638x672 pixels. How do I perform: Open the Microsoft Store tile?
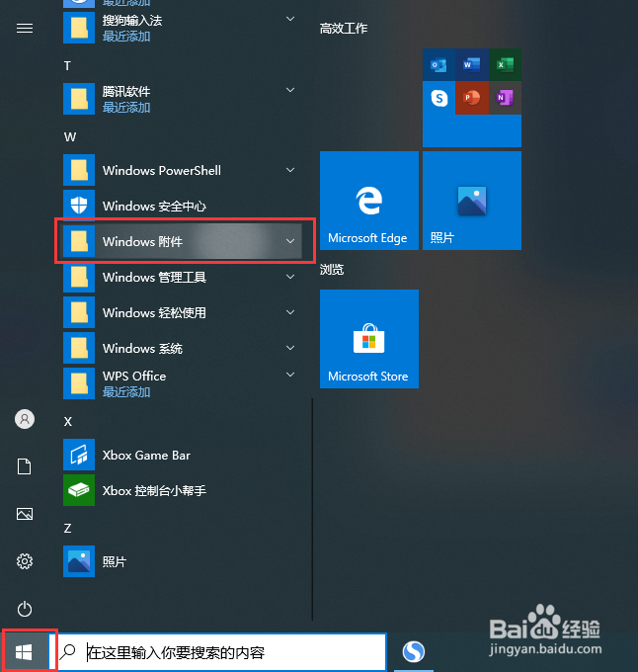[x=369, y=339]
